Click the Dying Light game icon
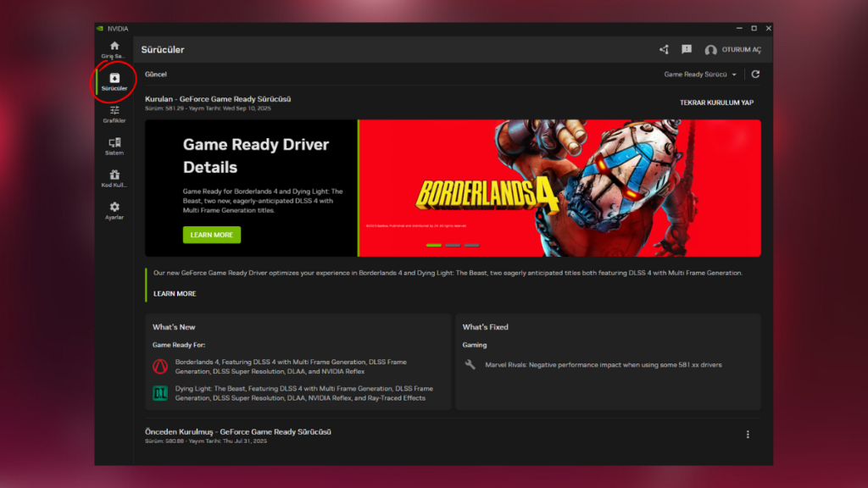Viewport: 868px width, 488px height. point(160,393)
